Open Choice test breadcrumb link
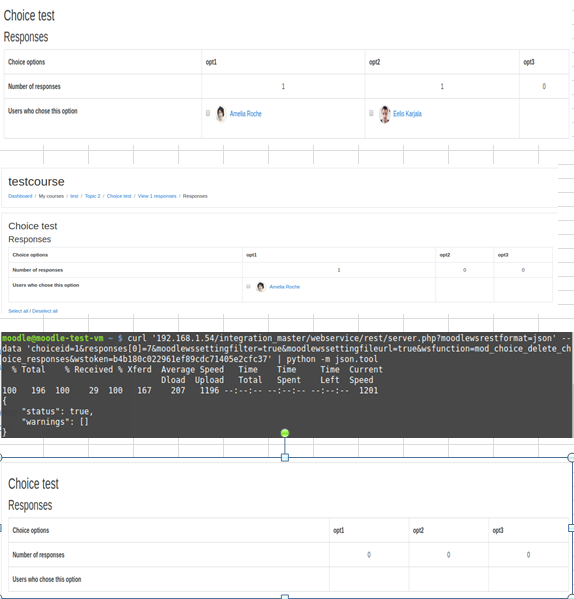Viewport: 574px width, 599px height. pos(119,196)
